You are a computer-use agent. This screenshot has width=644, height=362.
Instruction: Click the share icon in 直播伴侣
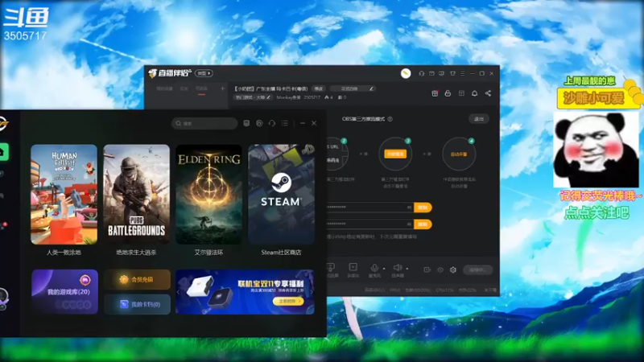[x=488, y=93]
